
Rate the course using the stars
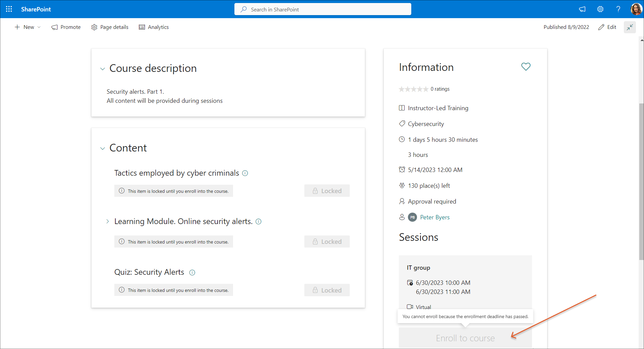413,89
